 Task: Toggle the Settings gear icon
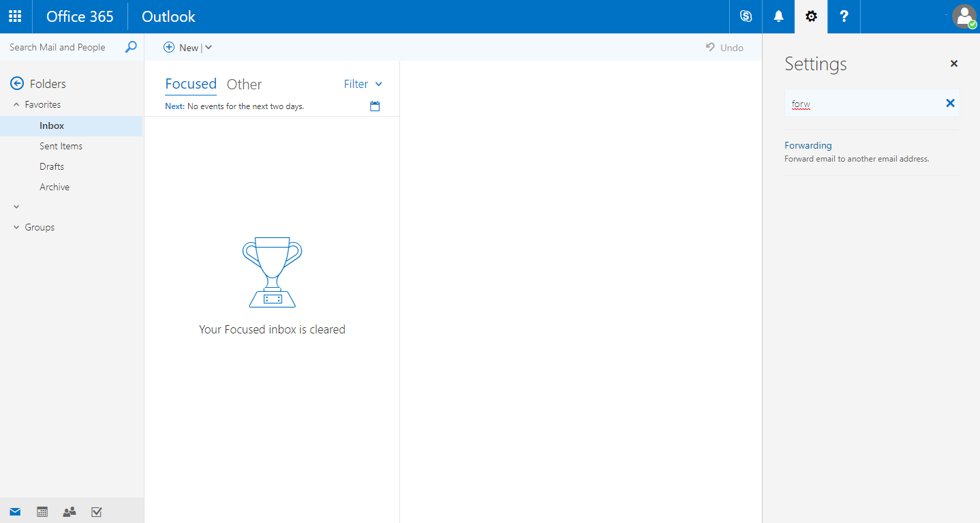pos(811,16)
